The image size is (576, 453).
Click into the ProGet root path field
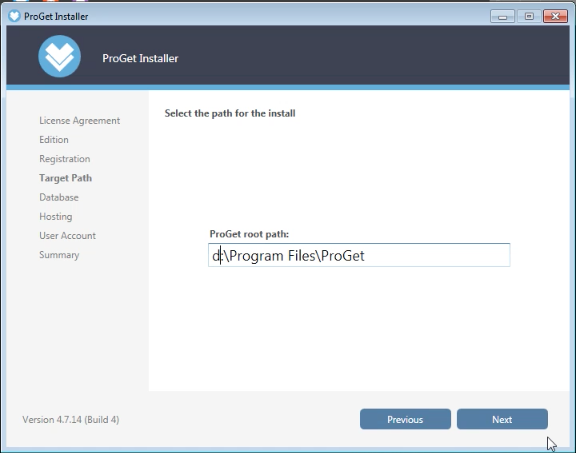click(x=359, y=255)
